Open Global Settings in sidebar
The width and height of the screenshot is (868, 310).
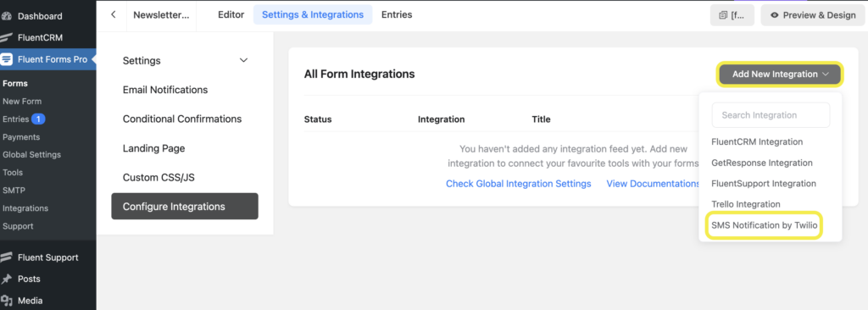coord(31,155)
